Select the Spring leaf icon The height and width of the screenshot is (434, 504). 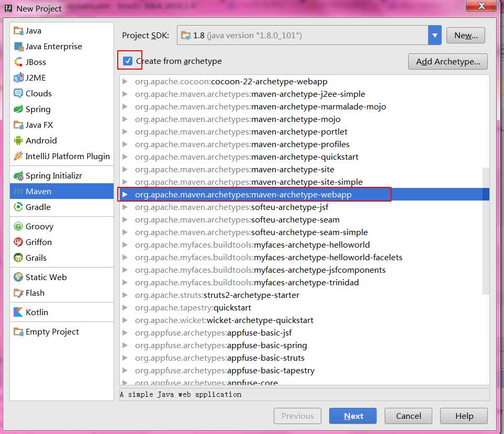[18, 109]
